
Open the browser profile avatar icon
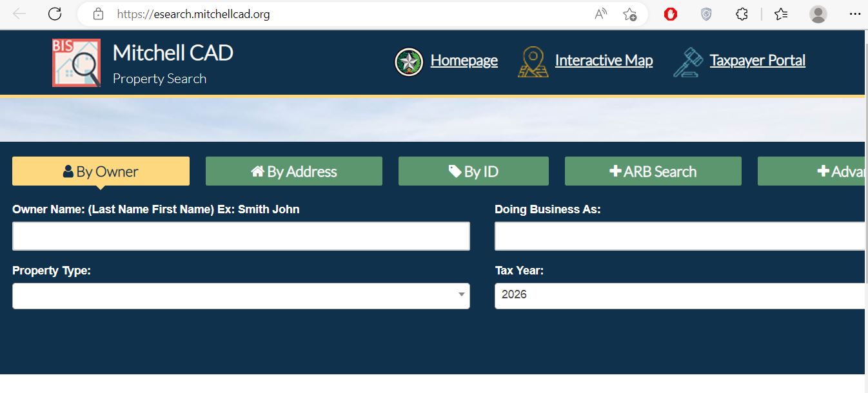[x=818, y=14]
